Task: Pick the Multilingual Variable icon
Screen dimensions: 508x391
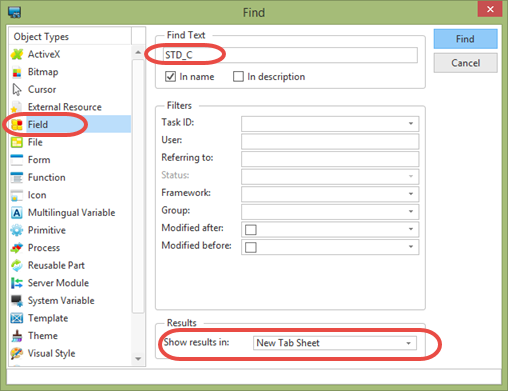Action: click(17, 213)
